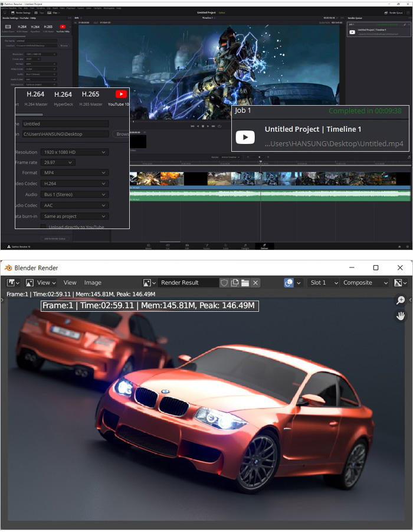Unlink the Render Result image with X
Image resolution: width=413 pixels, height=532 pixels.
point(255,283)
